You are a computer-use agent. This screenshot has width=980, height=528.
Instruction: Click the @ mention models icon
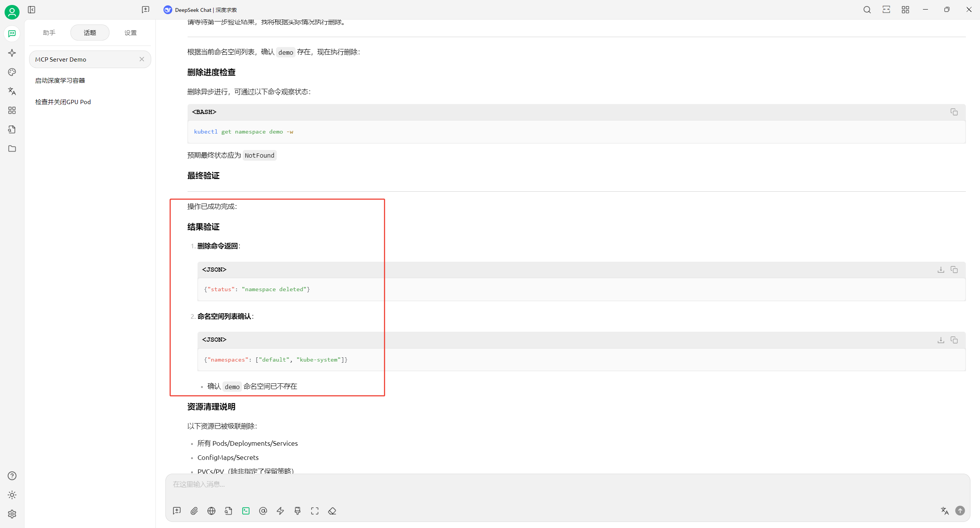point(263,511)
